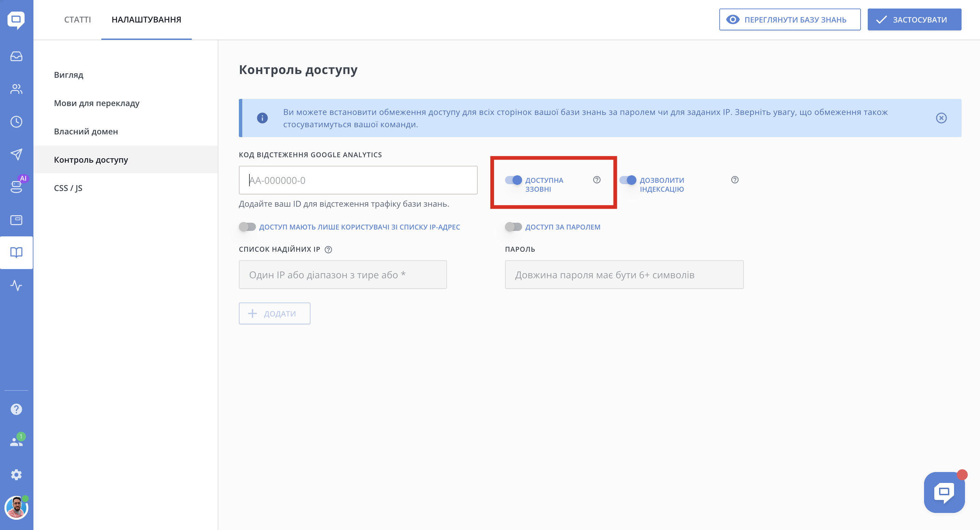Viewport: 980px width, 530px height.
Task: Open the activity pulse analytics icon
Action: 16,285
